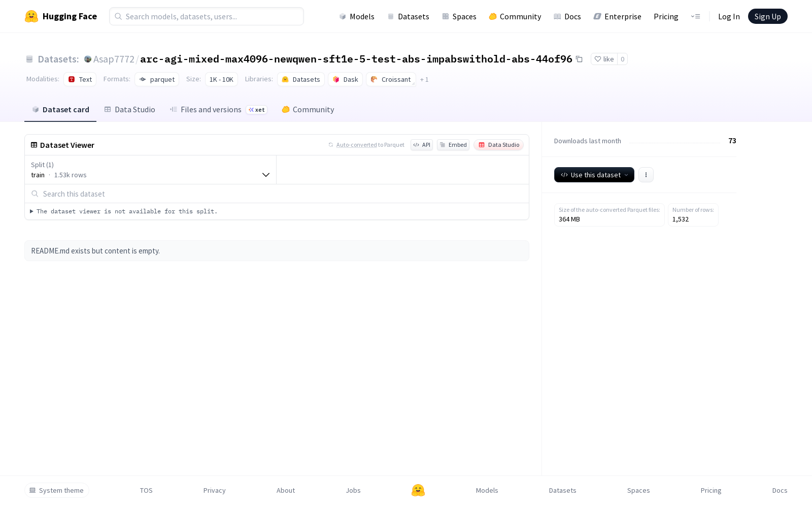Open the Files and versions tab
This screenshot has width=812, height=508.
pyautogui.click(x=219, y=109)
